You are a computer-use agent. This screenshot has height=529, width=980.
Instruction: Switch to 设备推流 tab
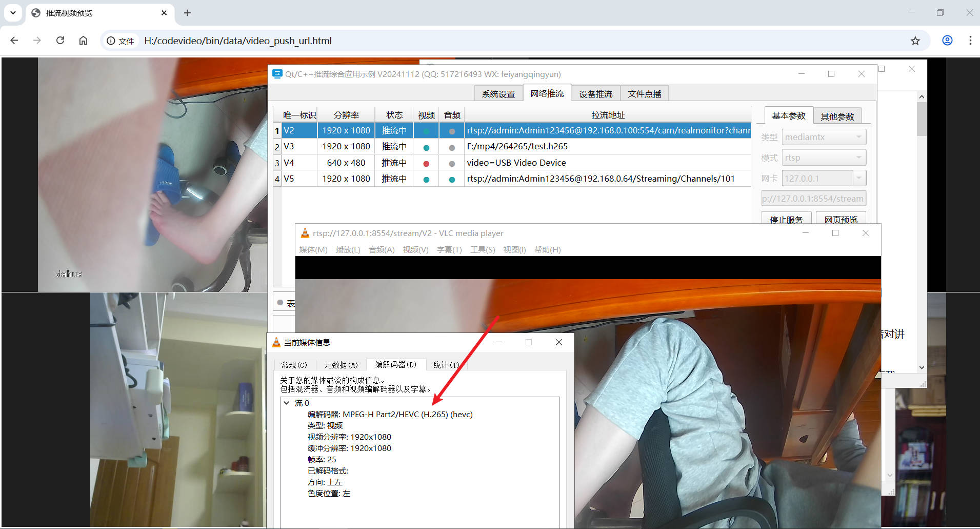pos(596,94)
